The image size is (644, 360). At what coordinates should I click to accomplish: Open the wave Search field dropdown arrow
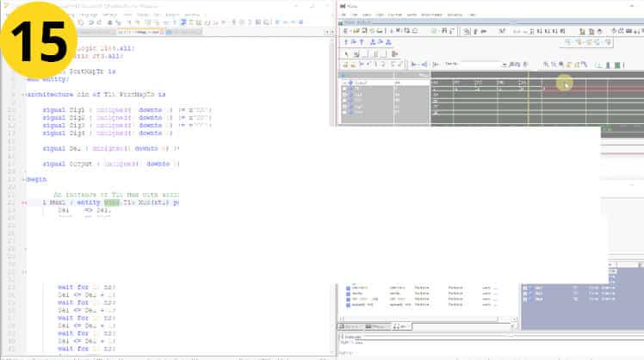coord(505,65)
